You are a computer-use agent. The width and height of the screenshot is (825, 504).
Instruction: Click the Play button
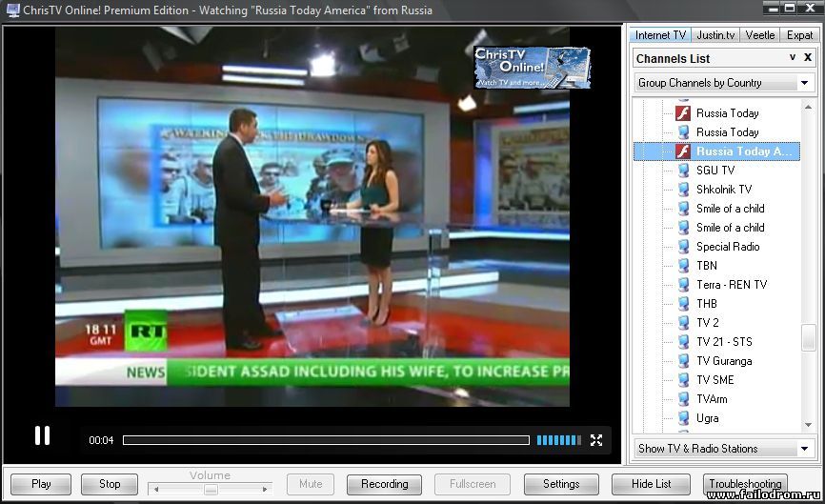click(x=41, y=484)
